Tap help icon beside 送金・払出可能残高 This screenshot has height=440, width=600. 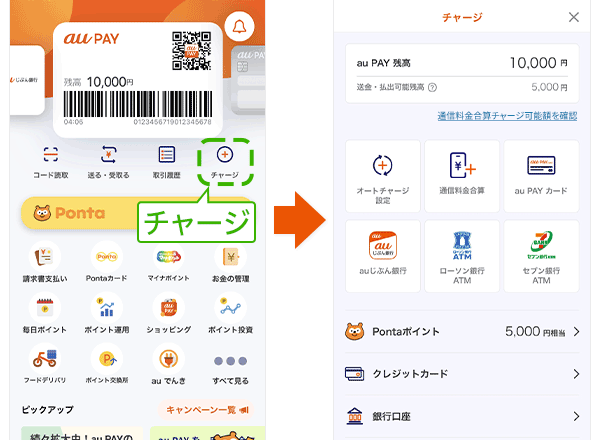click(432, 88)
